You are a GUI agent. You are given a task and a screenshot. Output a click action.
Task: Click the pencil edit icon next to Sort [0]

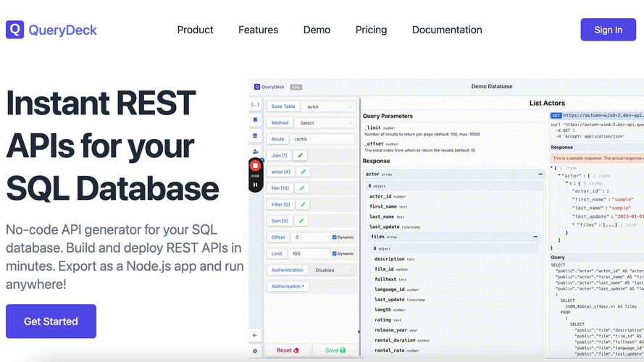tap(301, 221)
